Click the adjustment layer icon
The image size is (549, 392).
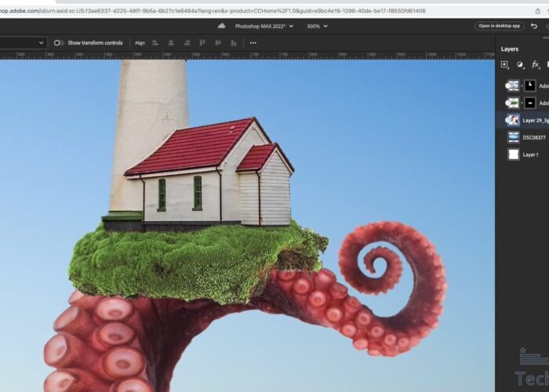click(x=520, y=64)
